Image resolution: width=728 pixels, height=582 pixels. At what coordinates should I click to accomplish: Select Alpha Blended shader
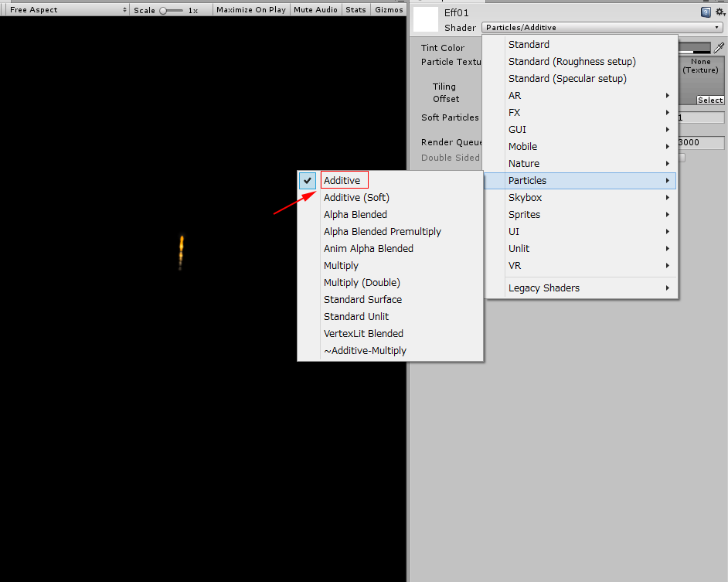click(x=390, y=215)
